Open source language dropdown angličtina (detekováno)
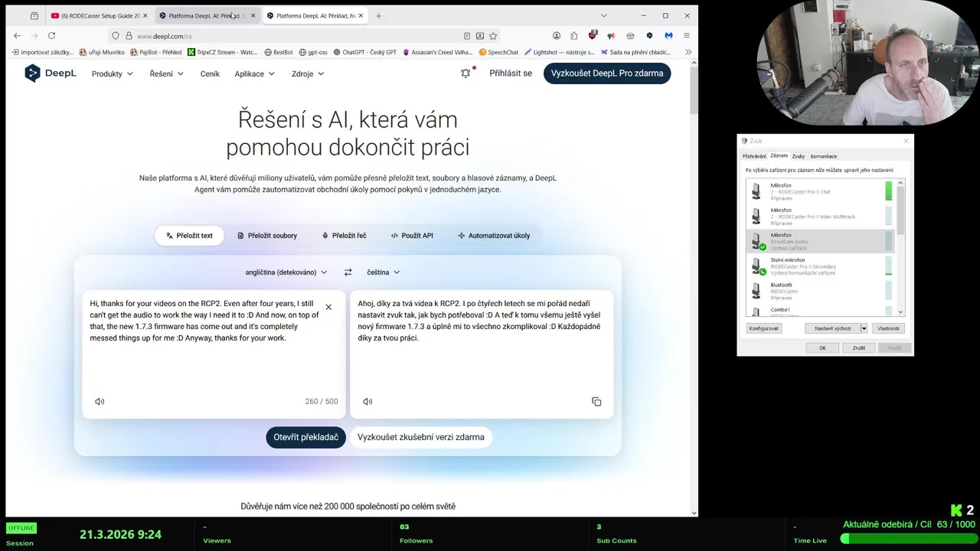Viewport: 980px width, 551px height. click(x=286, y=272)
